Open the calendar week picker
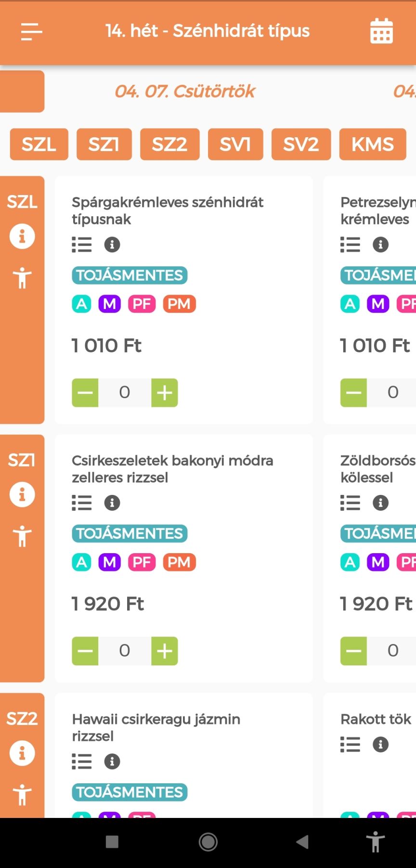Viewport: 416px width, 868px height. [x=381, y=31]
